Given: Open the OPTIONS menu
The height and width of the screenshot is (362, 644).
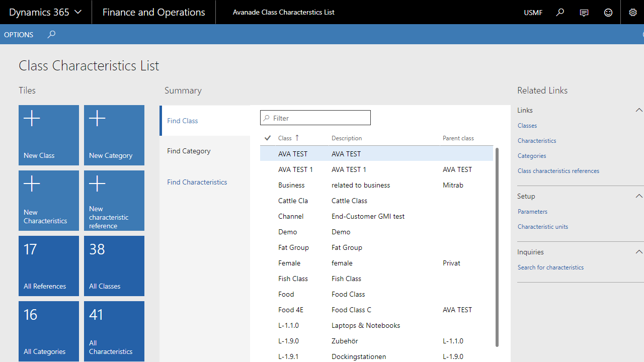Looking at the screenshot, I should click(x=19, y=35).
